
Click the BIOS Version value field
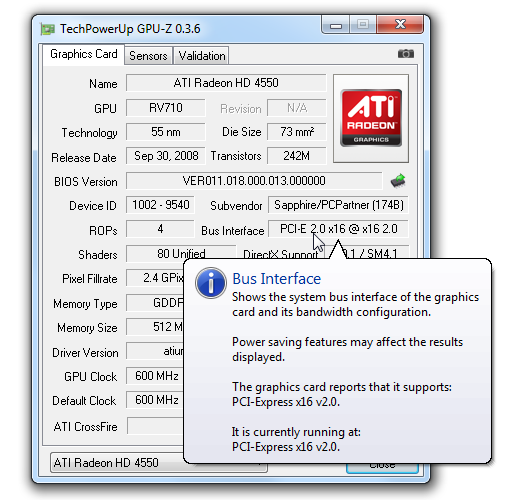point(254,181)
